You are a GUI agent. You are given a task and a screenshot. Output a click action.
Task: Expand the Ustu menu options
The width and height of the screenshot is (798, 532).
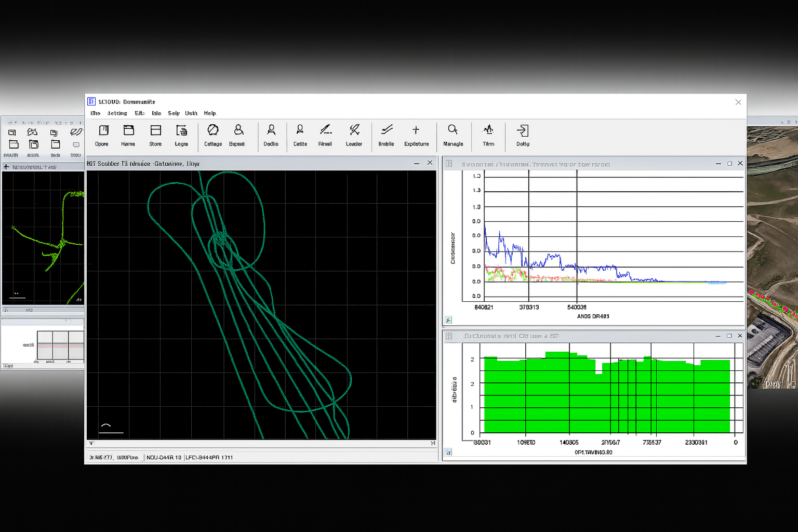tap(191, 113)
